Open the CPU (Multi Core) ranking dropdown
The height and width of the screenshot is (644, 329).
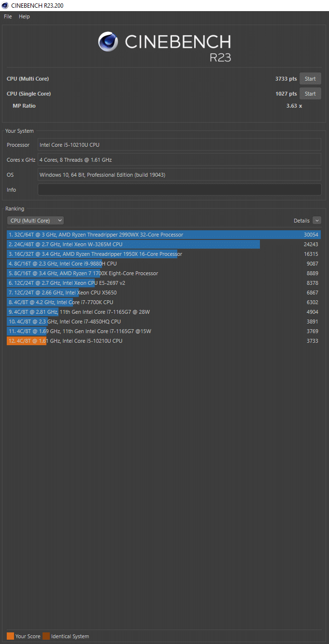point(35,221)
